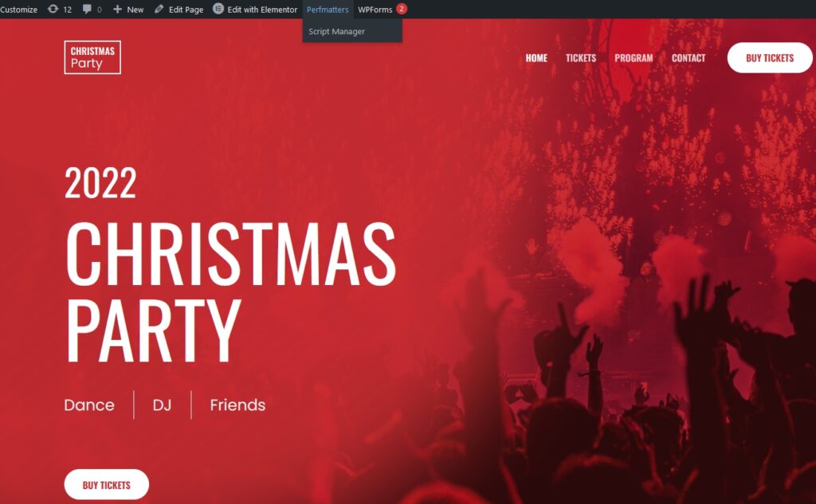
Task: Click the Elementor circle logo icon
Action: pos(218,9)
